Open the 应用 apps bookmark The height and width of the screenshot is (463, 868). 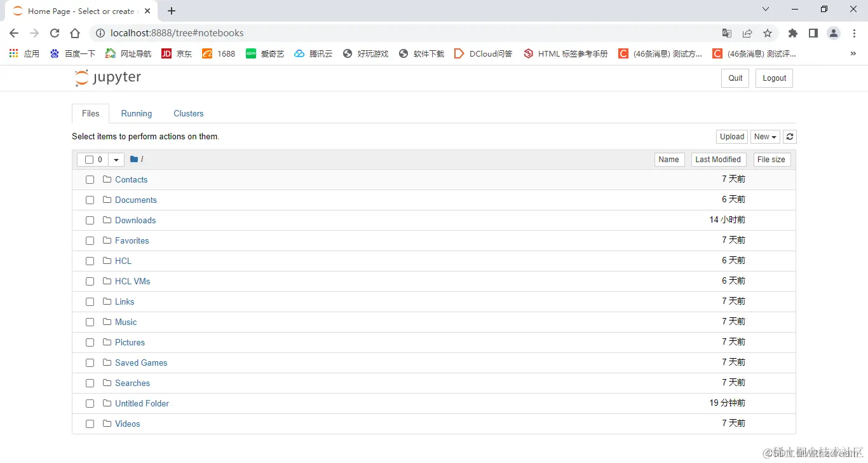click(x=24, y=54)
